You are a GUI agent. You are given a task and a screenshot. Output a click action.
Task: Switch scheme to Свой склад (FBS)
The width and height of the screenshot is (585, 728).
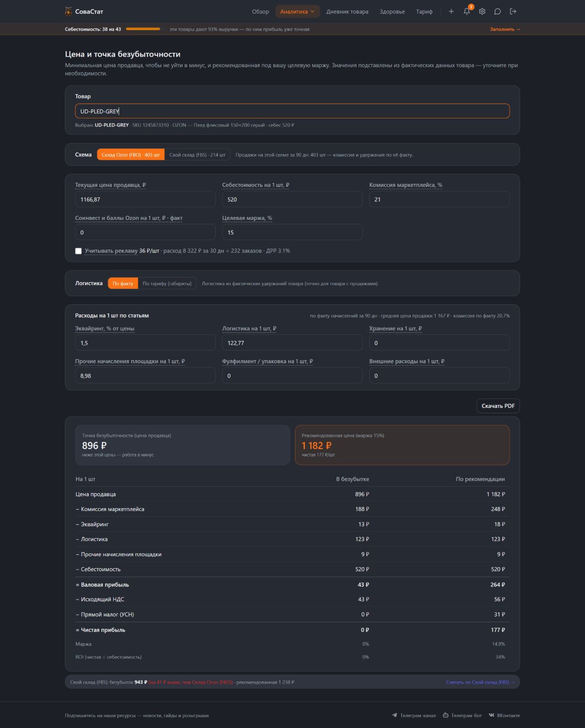[197, 155]
